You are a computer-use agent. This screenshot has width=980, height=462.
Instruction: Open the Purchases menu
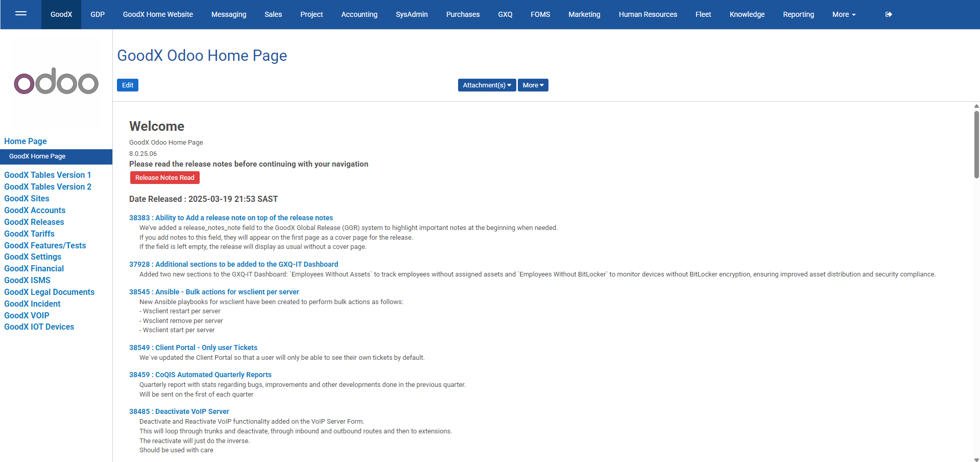[463, 14]
